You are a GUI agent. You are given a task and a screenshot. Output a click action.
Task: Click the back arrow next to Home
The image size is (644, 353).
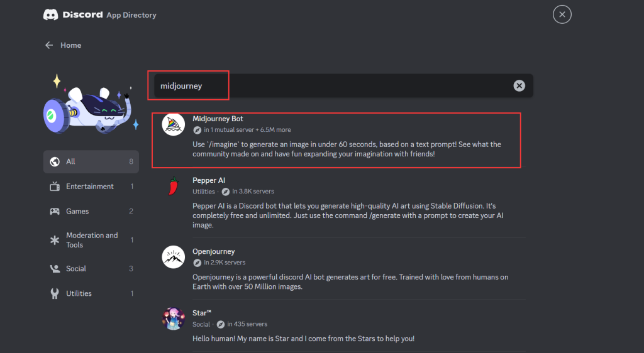pyautogui.click(x=49, y=45)
